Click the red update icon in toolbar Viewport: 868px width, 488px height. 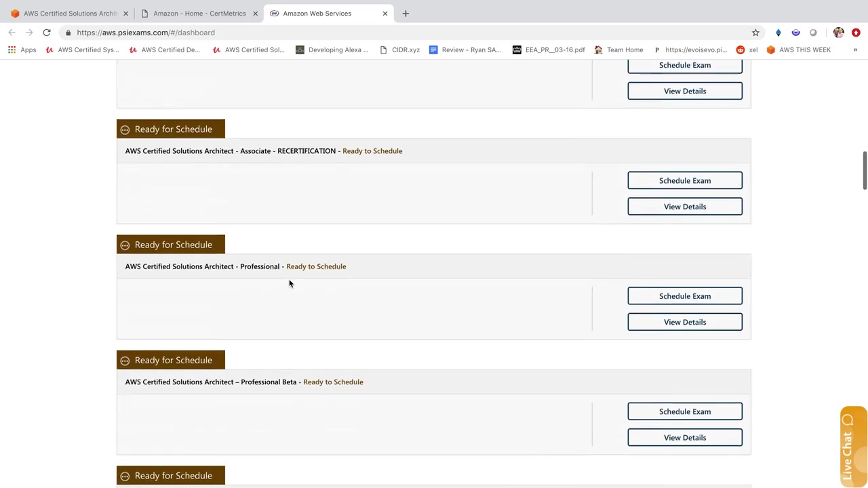click(x=856, y=33)
